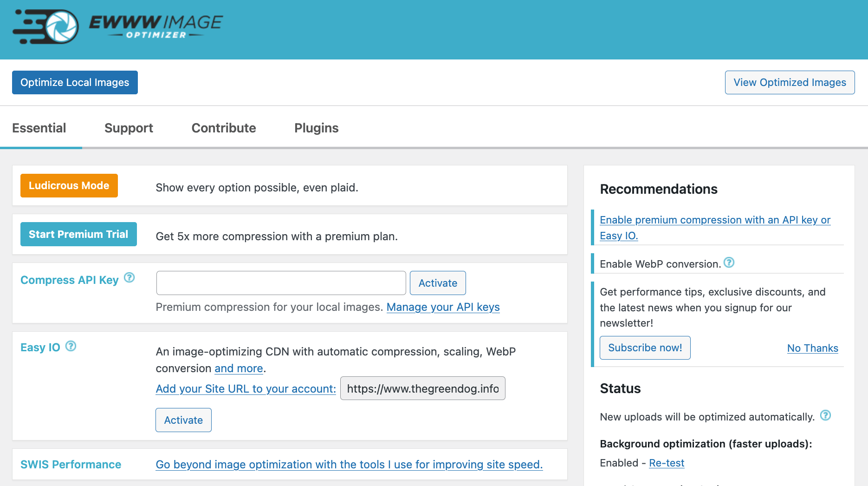Viewport: 868px width, 486px height.
Task: Click 'New uploads will be optimized automatically.'
Action: pyautogui.click(x=707, y=417)
